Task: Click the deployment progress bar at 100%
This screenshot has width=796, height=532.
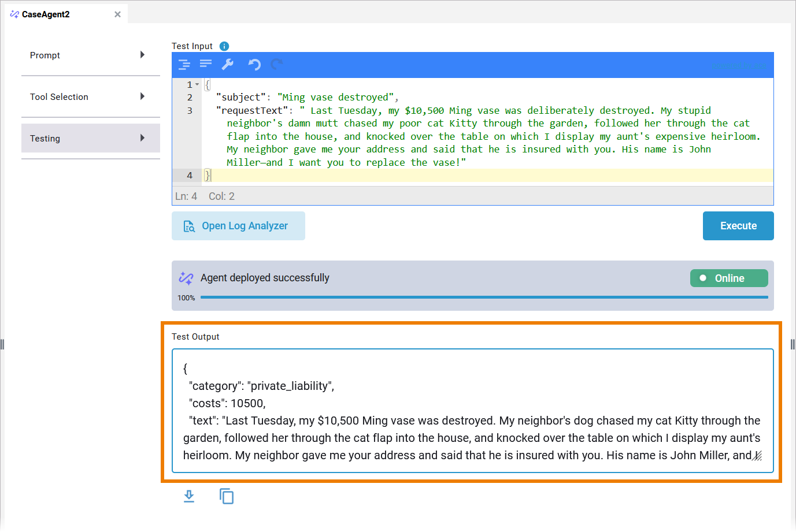Action: tap(483, 297)
